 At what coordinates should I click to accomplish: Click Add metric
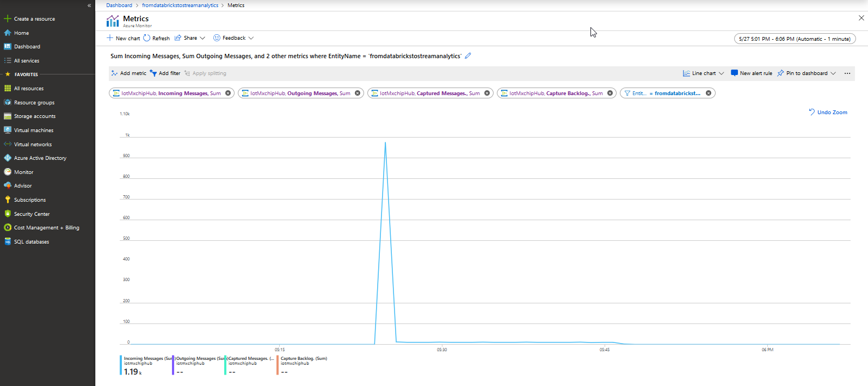(128, 73)
